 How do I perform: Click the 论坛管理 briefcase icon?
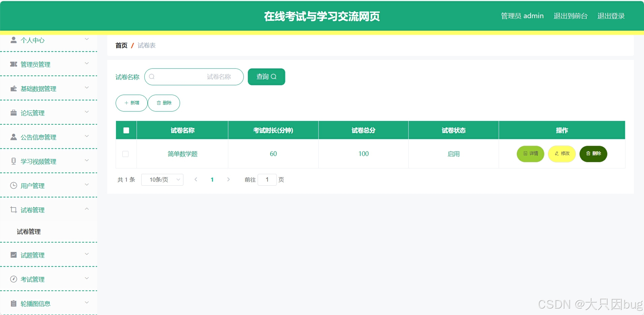(x=13, y=113)
